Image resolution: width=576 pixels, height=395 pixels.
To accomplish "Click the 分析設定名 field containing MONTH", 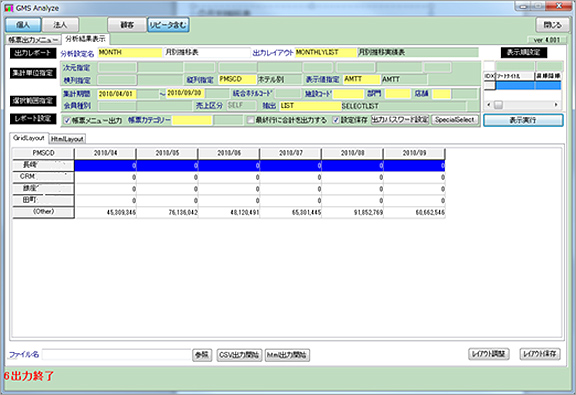I will pyautogui.click(x=130, y=53).
